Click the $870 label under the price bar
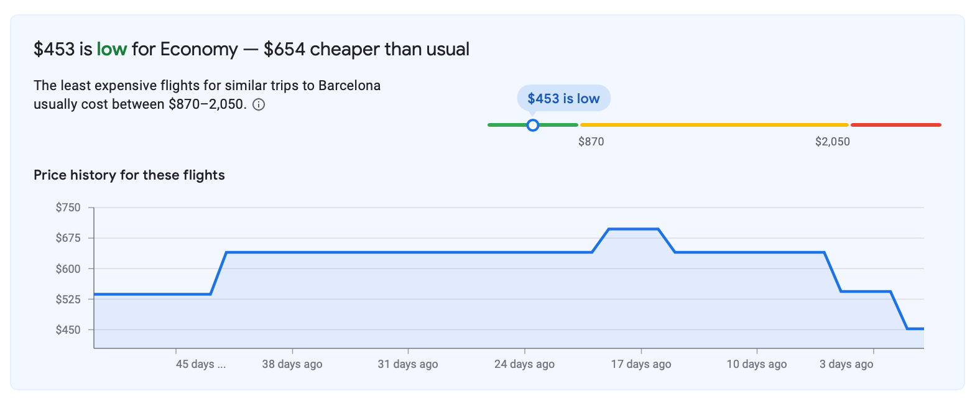The image size is (980, 399). 591,142
